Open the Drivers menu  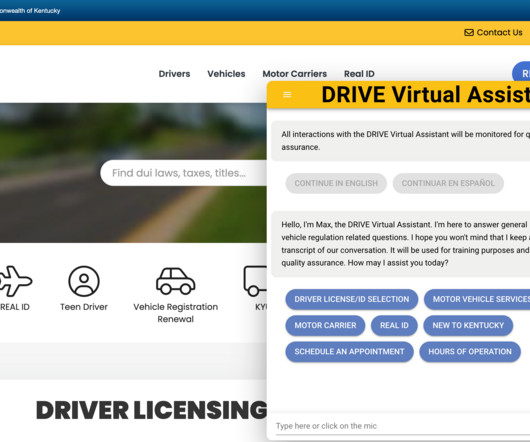pyautogui.click(x=174, y=74)
